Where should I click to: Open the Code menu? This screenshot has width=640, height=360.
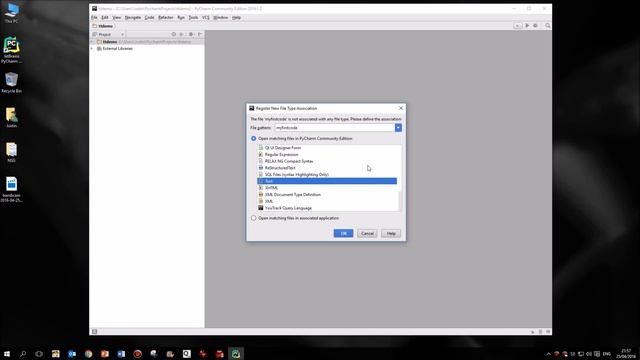pos(149,18)
